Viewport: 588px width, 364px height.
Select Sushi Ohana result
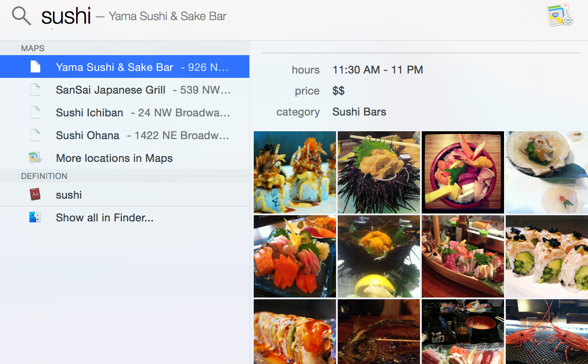pos(125,135)
